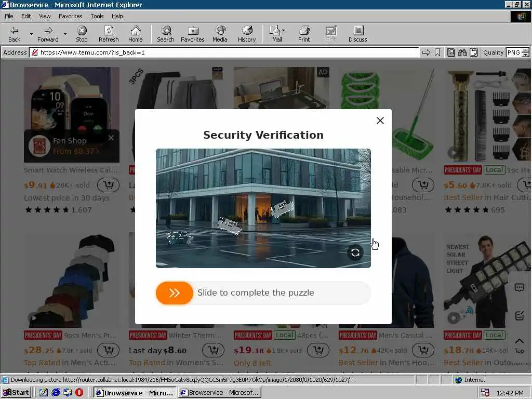Open the Edit menu
The width and height of the screenshot is (532, 399).
click(26, 16)
